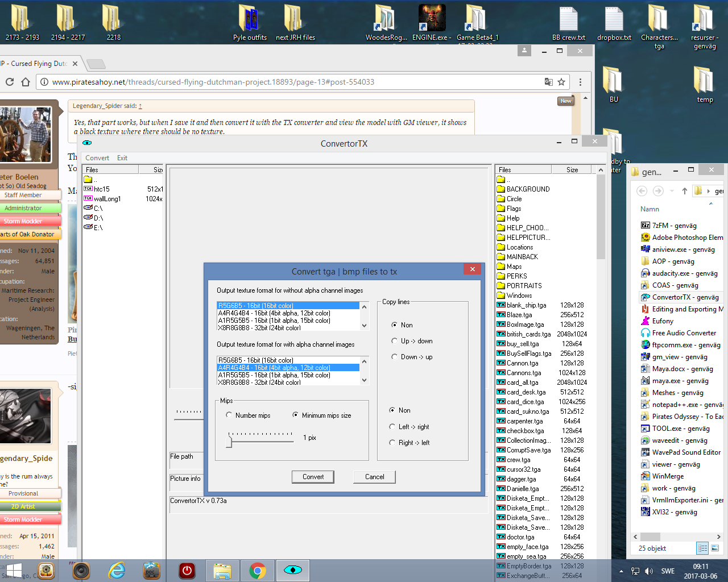Screen dimensions: 728x582
Task: Select 'Left -> right' radio button
Action: pos(392,427)
